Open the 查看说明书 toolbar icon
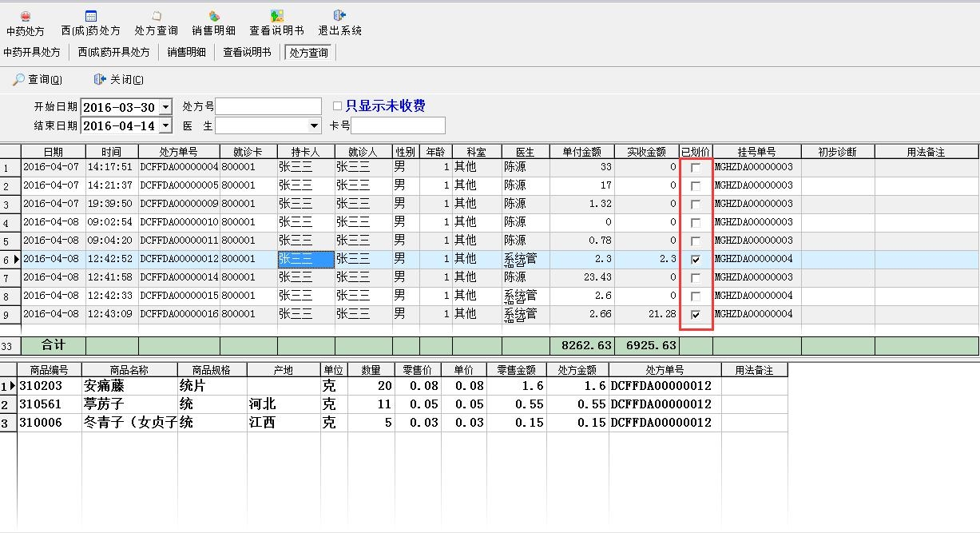 276,23
